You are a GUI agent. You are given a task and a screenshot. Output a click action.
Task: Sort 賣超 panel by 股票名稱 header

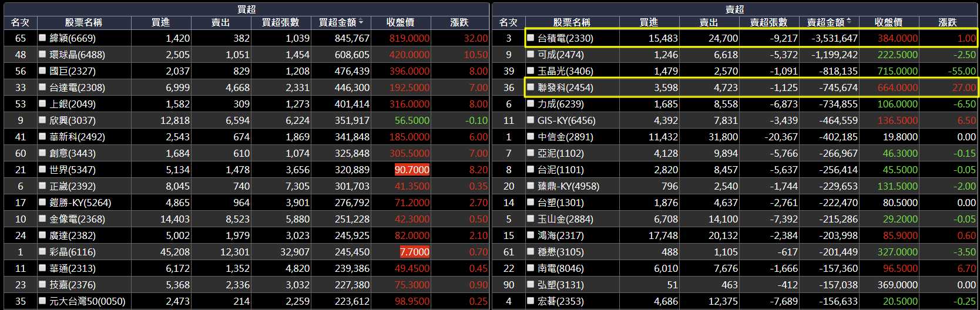(x=572, y=22)
